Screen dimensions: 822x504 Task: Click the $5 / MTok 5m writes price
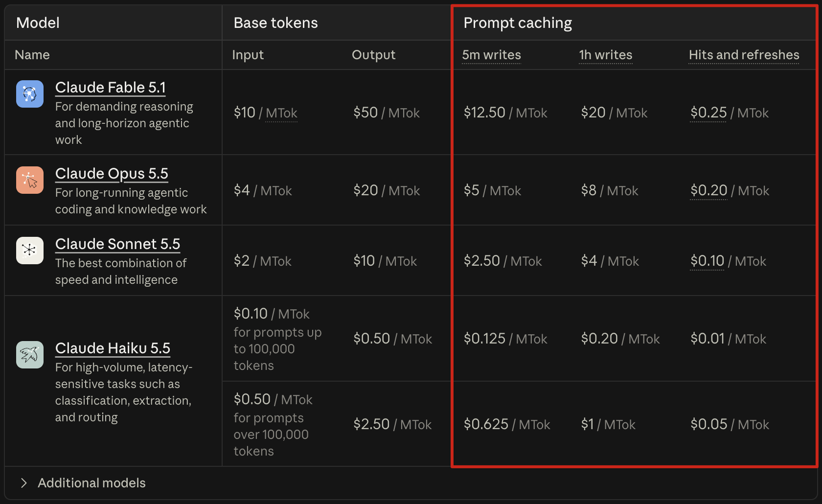point(493,191)
